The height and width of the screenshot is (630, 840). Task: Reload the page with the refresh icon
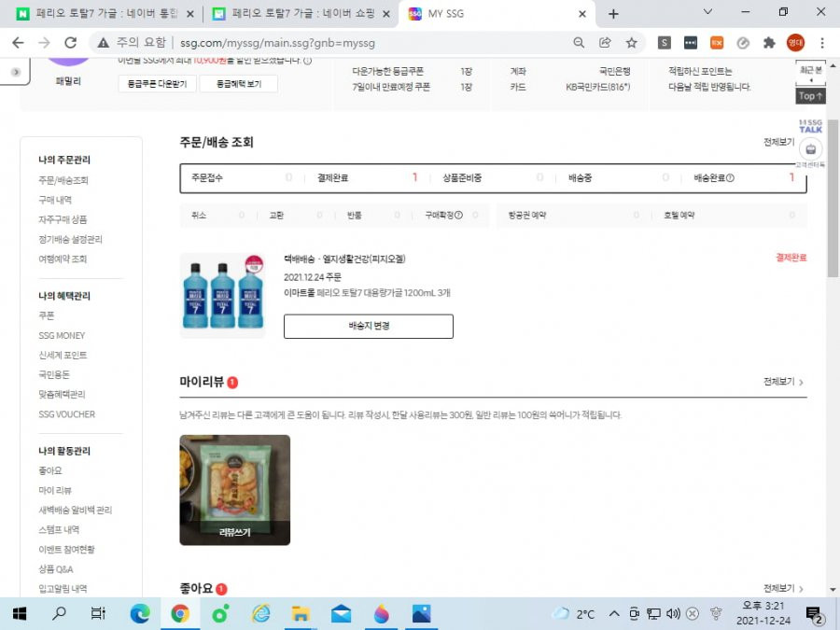tap(70, 43)
